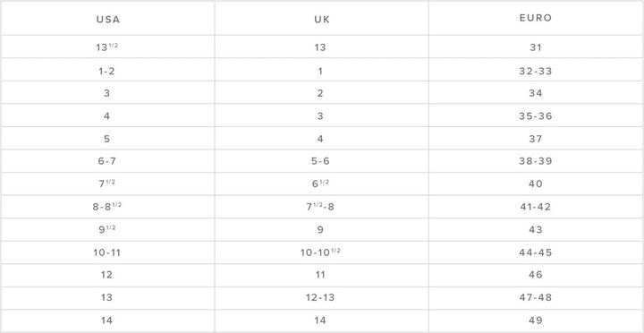Select EURO size 34 cell
This screenshot has height=333, width=644.
[536, 92]
